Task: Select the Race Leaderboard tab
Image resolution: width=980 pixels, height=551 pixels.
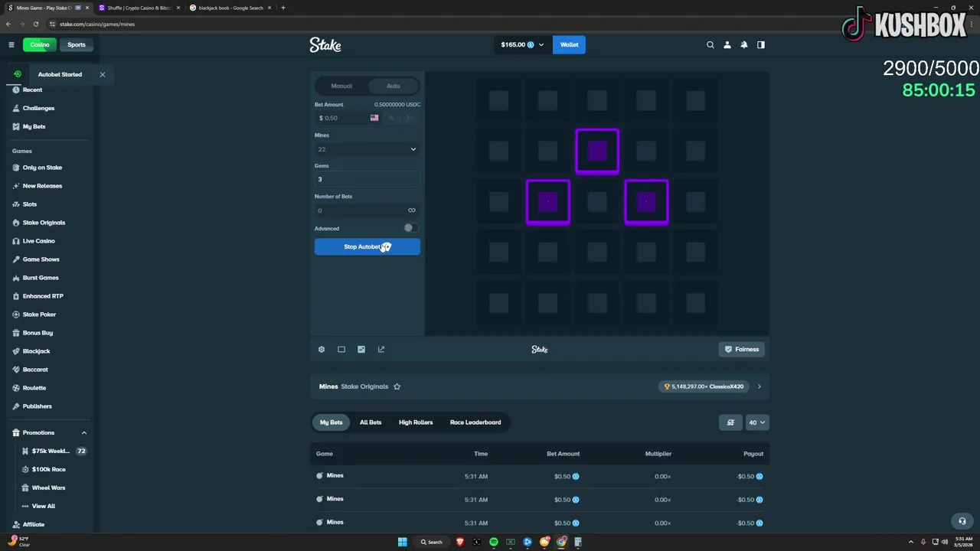Action: (x=475, y=422)
